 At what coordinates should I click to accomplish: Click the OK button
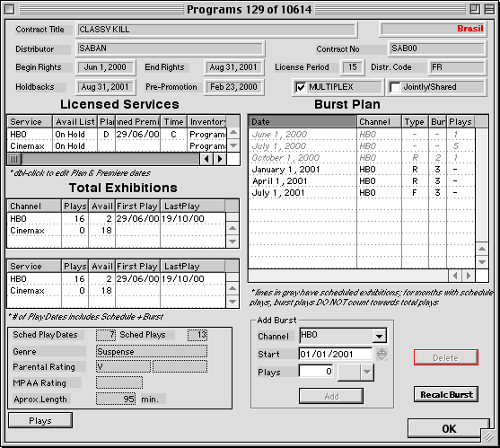449,428
